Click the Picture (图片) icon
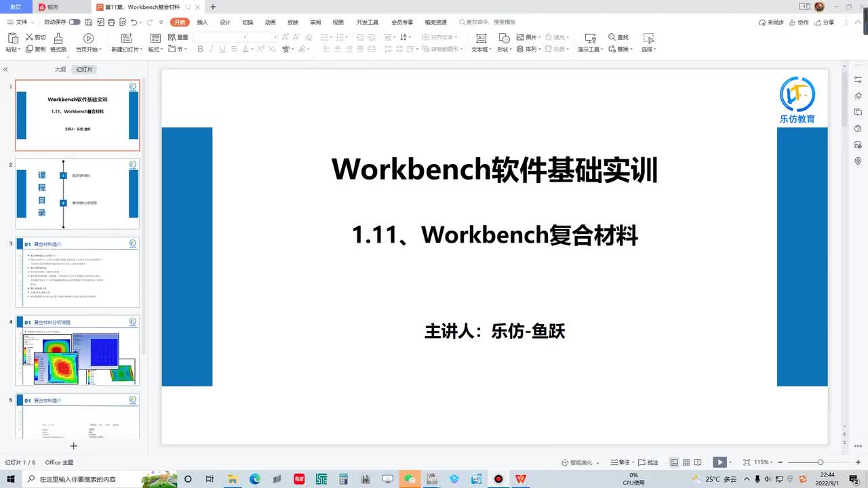This screenshot has height=488, width=868. click(x=520, y=37)
